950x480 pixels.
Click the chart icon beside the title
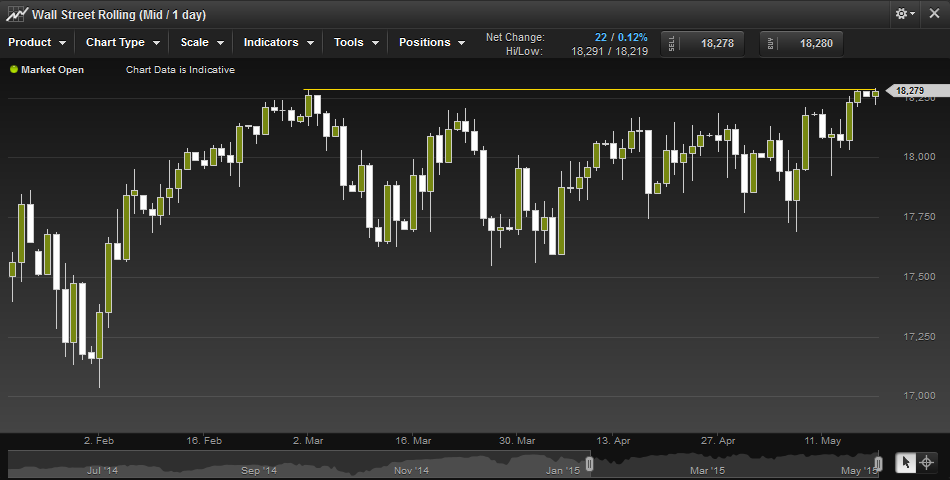(x=16, y=14)
